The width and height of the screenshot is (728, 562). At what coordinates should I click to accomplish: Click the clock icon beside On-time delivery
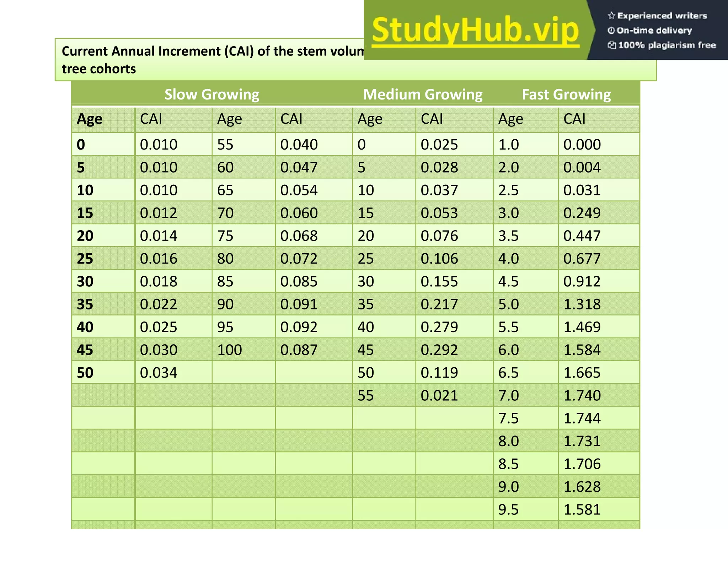pos(611,31)
